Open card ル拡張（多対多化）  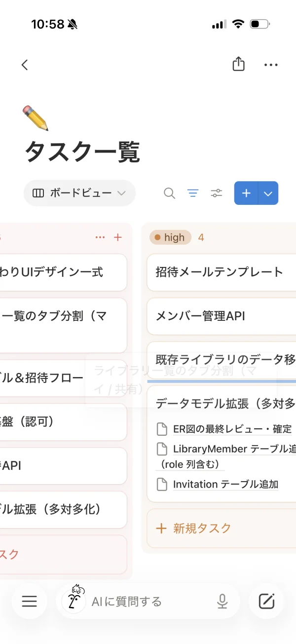click(x=64, y=509)
